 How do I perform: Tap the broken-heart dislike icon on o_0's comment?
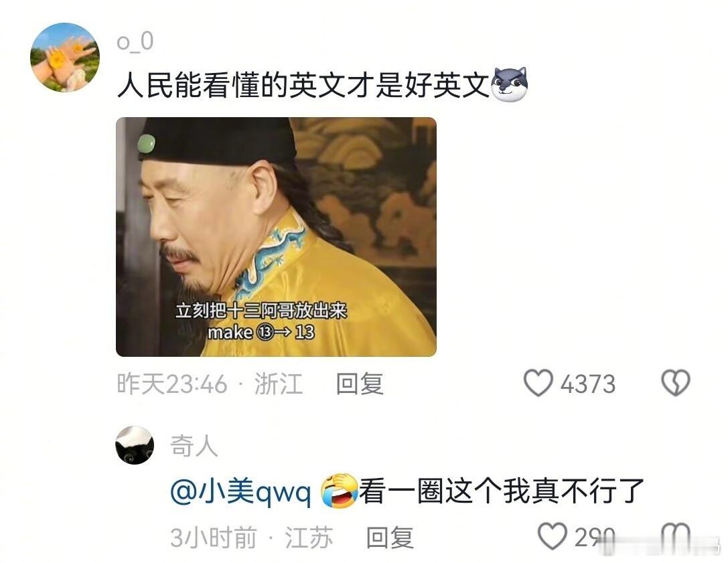point(675,384)
